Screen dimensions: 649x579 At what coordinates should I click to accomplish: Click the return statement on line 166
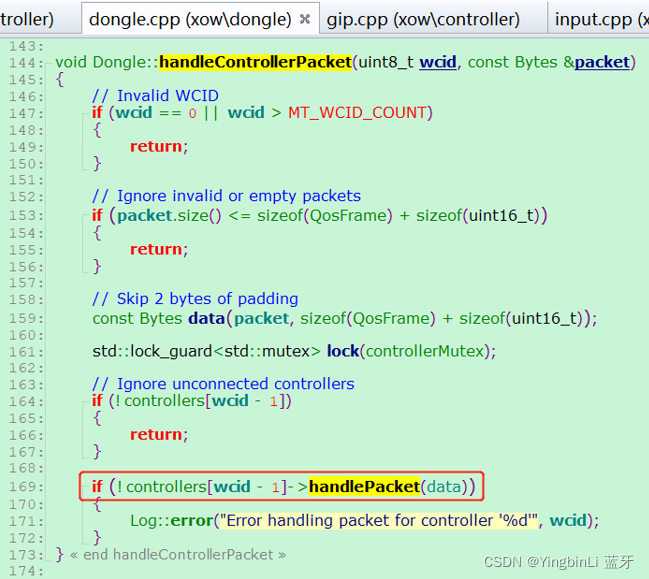[x=156, y=435]
